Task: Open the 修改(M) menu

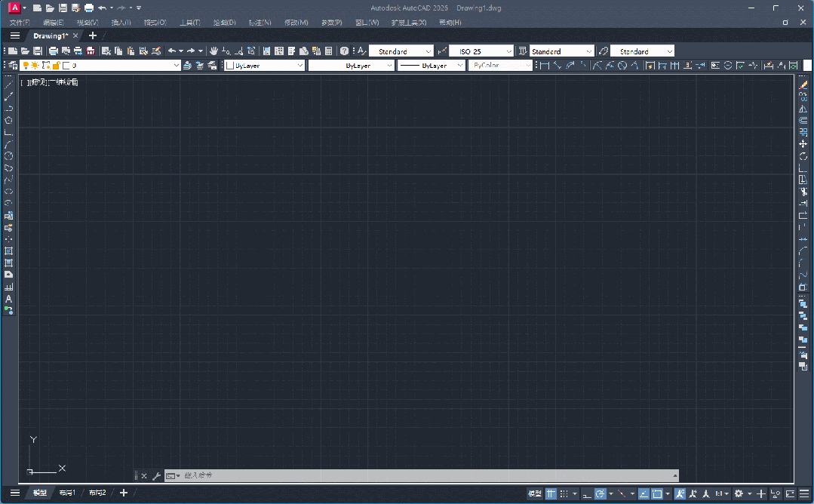Action: click(296, 23)
